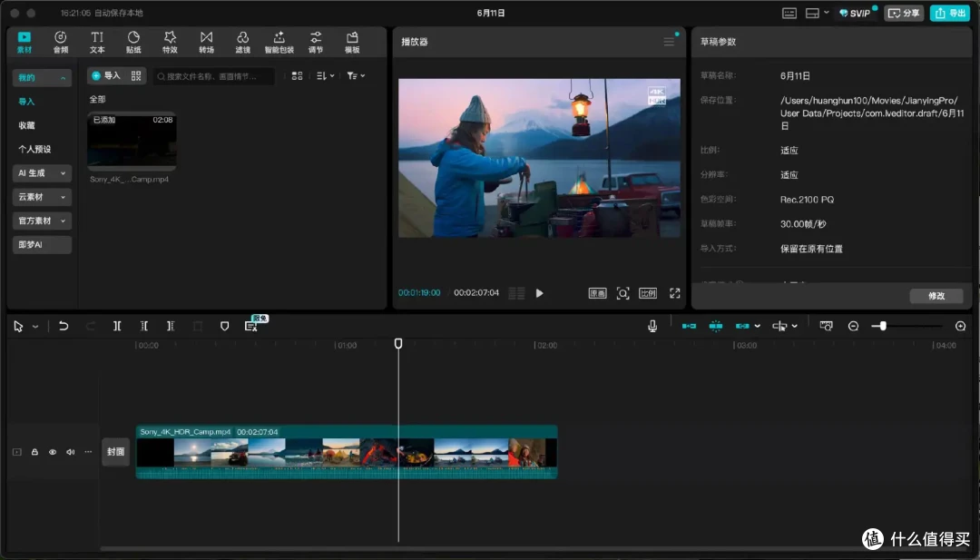980x560 pixels.
Task: Click the split clip tool
Action: [117, 326]
